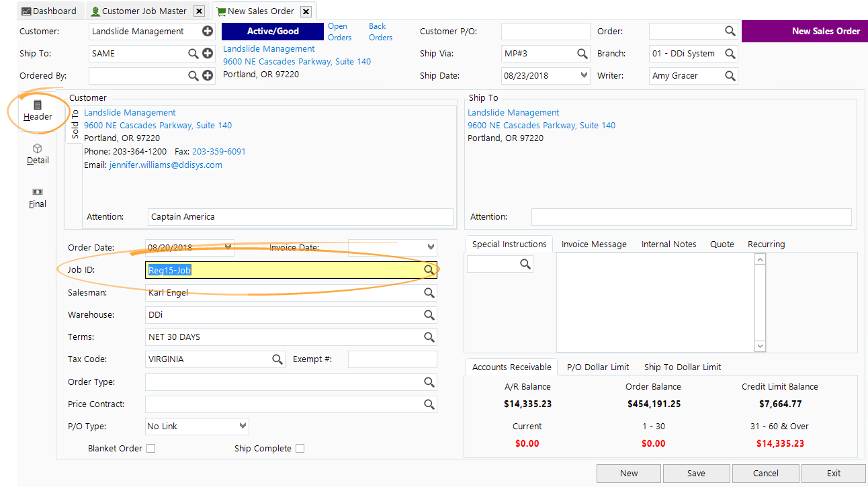Open the Detail panel icon

37,154
